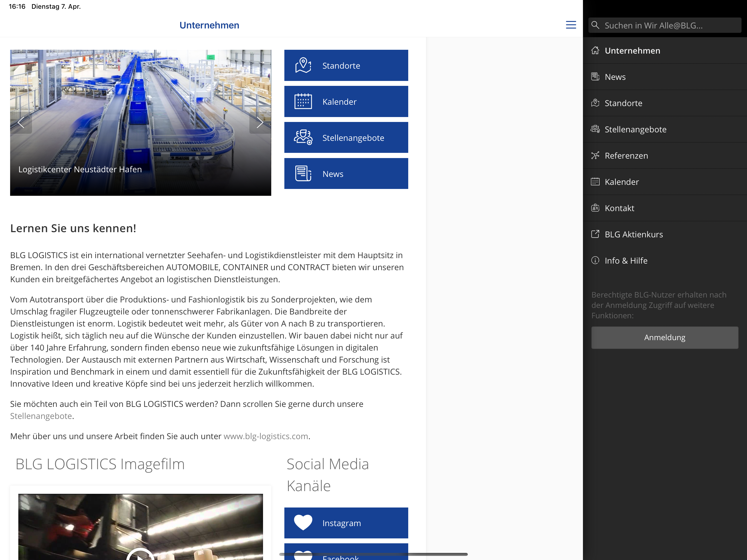Click the News newspaper icon in sidebar
The image size is (747, 560).
tap(595, 77)
